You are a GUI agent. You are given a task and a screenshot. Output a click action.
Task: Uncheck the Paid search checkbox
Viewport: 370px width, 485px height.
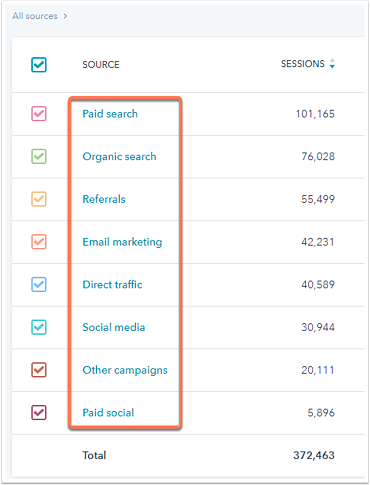39,114
